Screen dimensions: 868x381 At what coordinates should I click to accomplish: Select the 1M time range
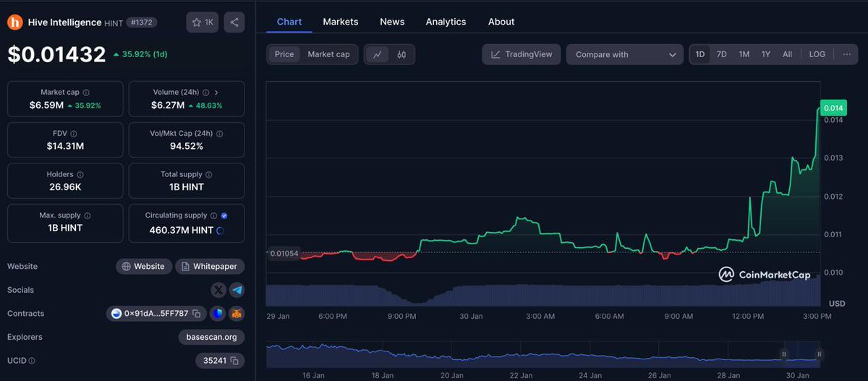tap(744, 54)
